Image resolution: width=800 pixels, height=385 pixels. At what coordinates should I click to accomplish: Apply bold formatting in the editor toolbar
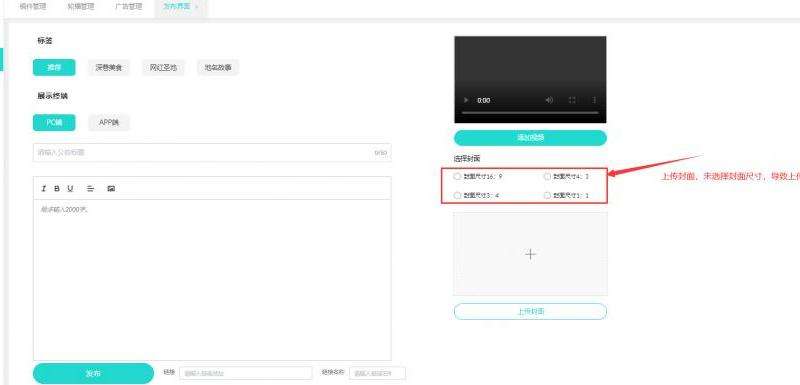57,189
